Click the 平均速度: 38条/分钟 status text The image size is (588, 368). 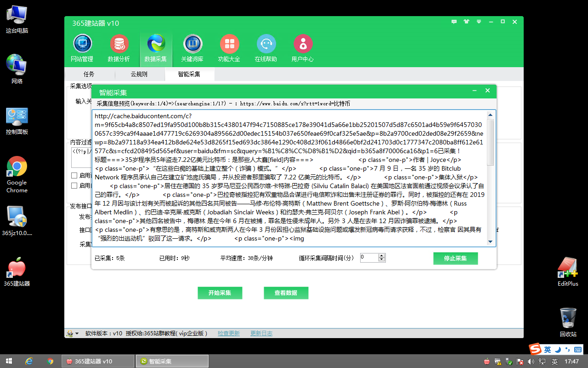[x=247, y=258]
